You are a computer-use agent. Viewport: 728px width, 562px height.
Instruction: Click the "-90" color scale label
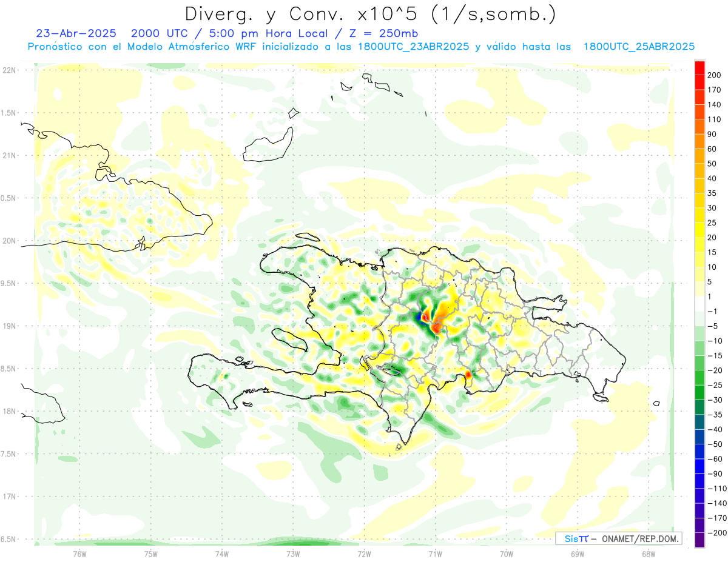point(714,474)
